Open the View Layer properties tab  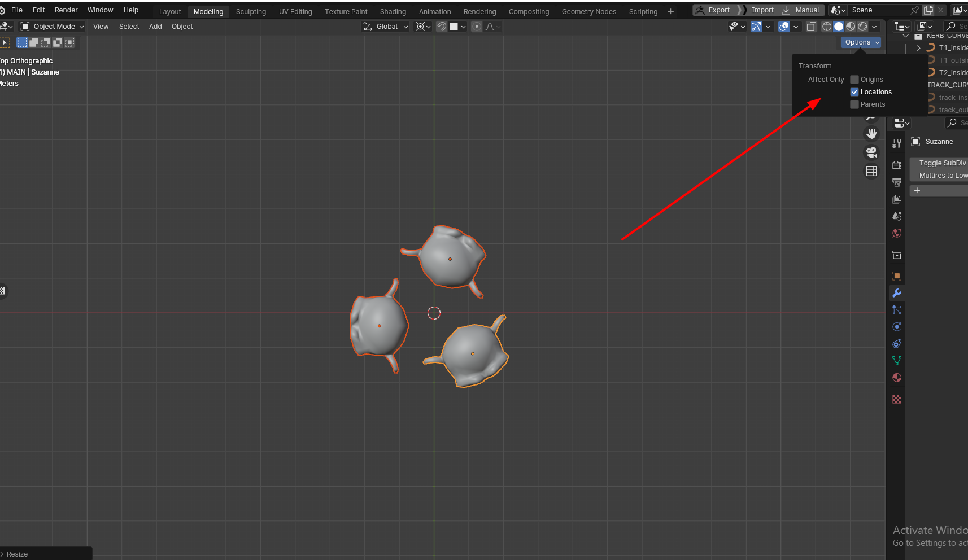coord(897,199)
